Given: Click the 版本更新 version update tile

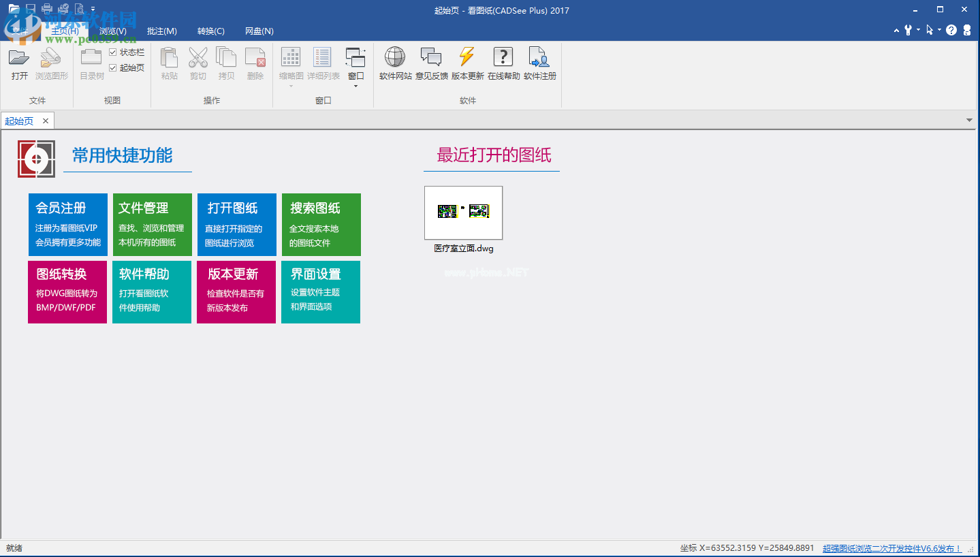Looking at the screenshot, I should [x=236, y=292].
